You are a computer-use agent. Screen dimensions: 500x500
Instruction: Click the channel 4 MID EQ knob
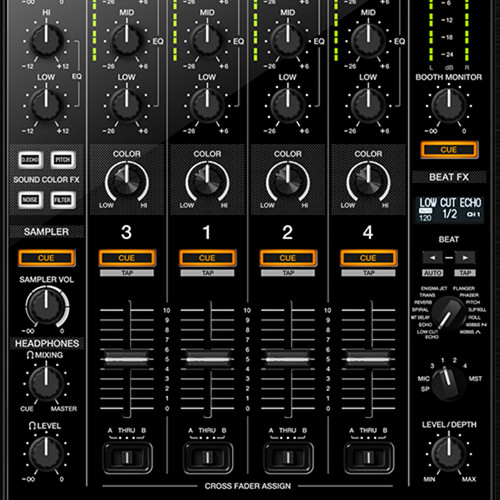coord(368,40)
